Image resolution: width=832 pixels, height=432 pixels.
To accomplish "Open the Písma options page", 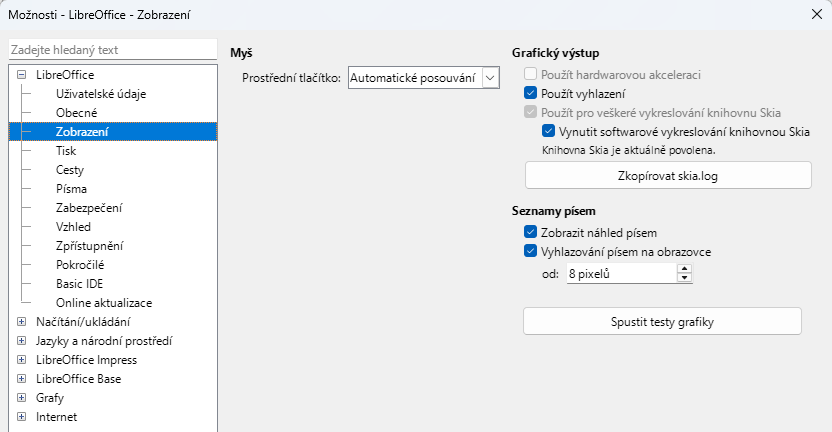I will [x=71, y=189].
